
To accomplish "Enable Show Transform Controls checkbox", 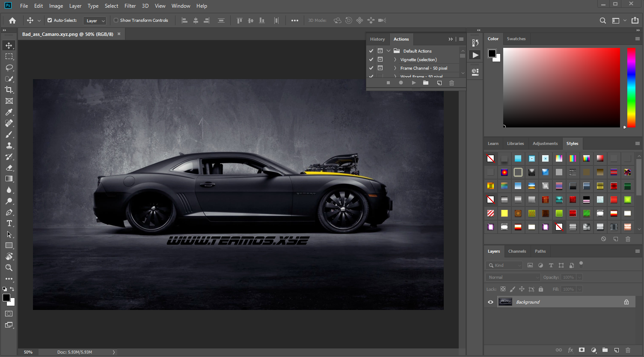I will [x=116, y=20].
